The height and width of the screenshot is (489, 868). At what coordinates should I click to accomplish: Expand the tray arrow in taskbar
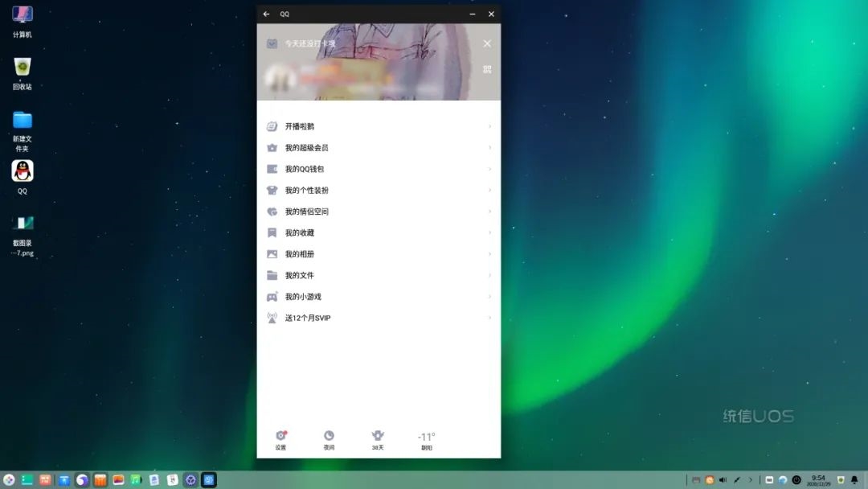click(x=751, y=479)
